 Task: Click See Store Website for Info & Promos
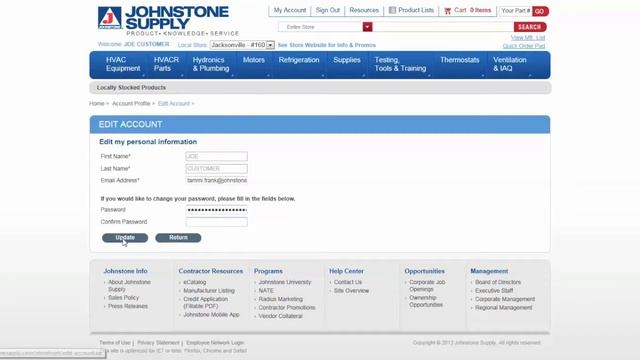[x=327, y=45]
